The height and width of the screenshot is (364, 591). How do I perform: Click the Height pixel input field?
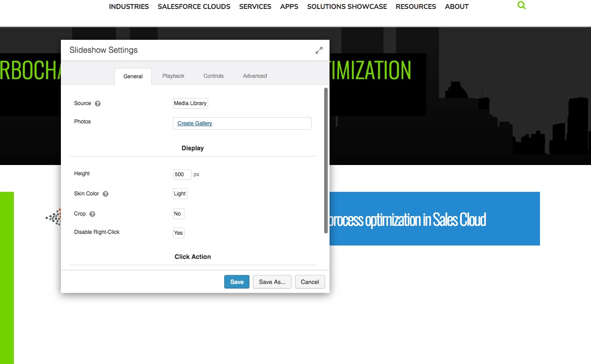tap(182, 174)
